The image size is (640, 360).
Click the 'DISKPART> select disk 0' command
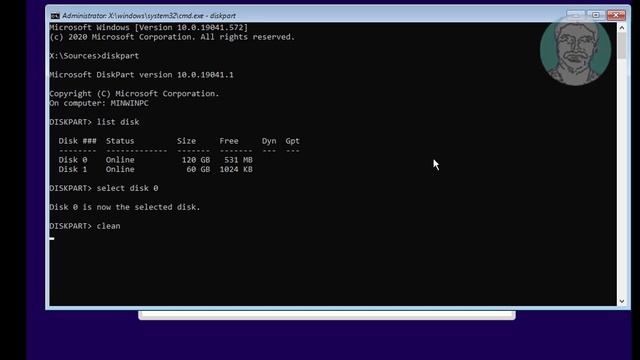point(104,188)
